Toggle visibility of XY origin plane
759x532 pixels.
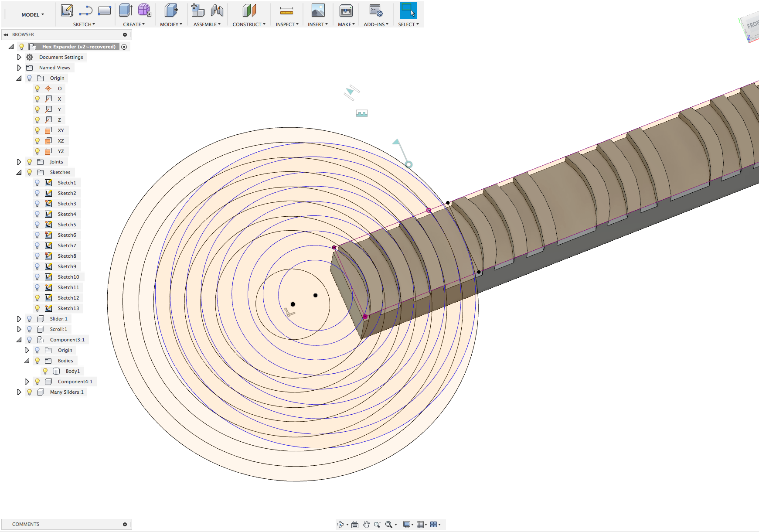37,130
